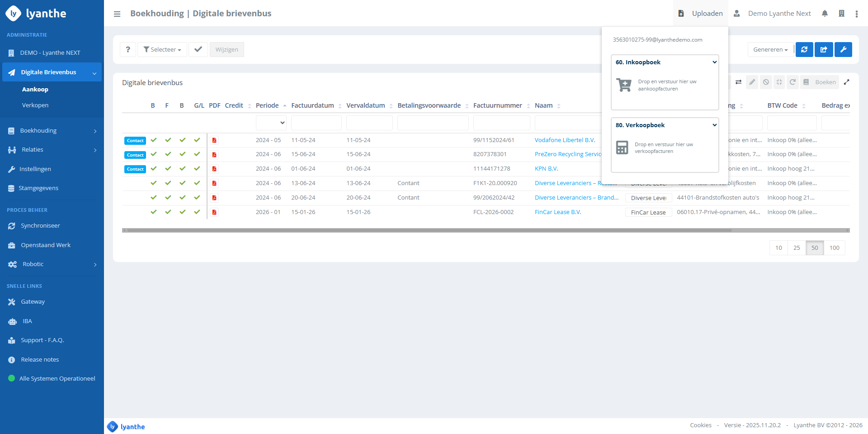Open the KPN B.V. supplier link
This screenshot has width=868, height=434.
tap(546, 169)
